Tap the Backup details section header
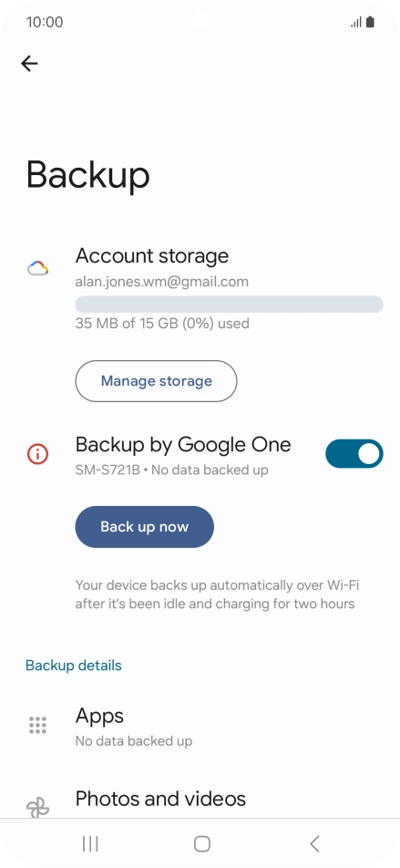This screenshot has width=400, height=868. click(x=74, y=666)
